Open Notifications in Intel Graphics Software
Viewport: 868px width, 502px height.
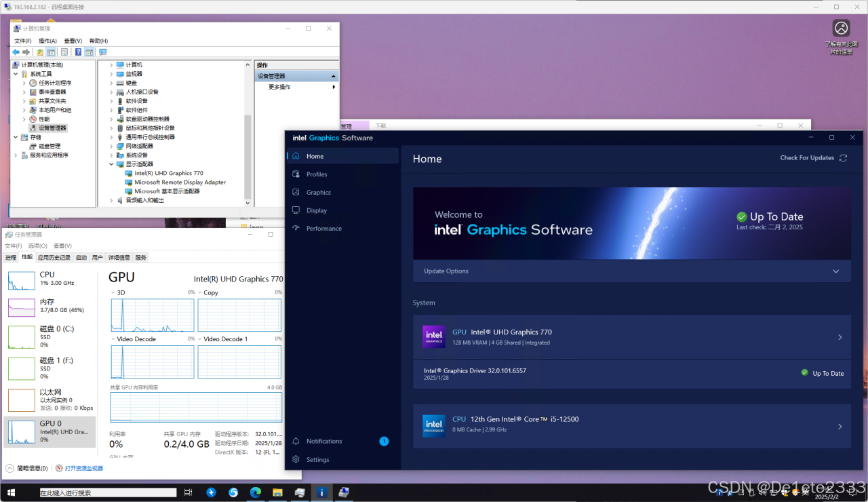pyautogui.click(x=323, y=441)
